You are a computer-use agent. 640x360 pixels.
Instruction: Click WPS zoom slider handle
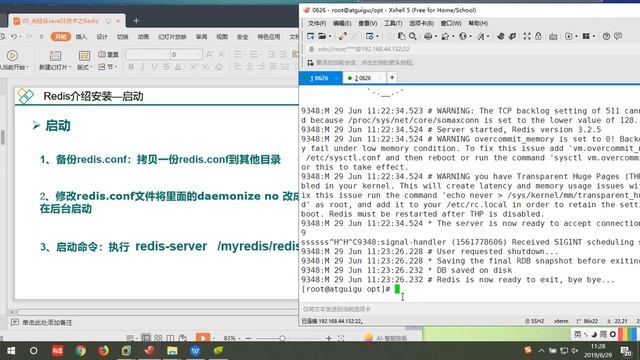click(282, 338)
